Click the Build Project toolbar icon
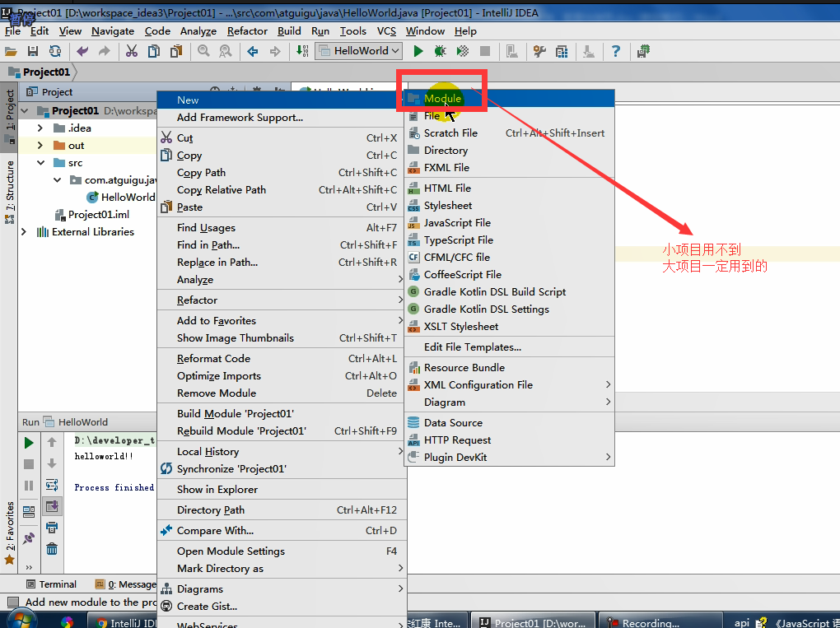The image size is (840, 628). [302, 51]
